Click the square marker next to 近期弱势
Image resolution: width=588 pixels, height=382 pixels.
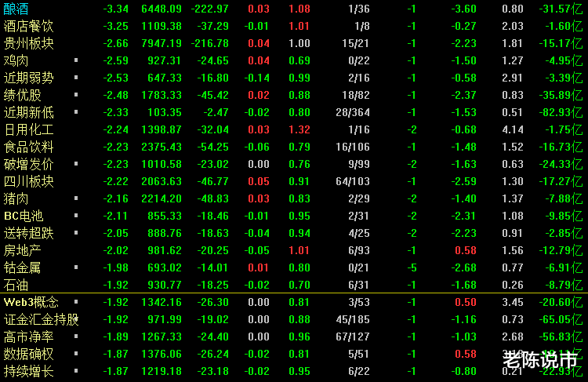76,78
